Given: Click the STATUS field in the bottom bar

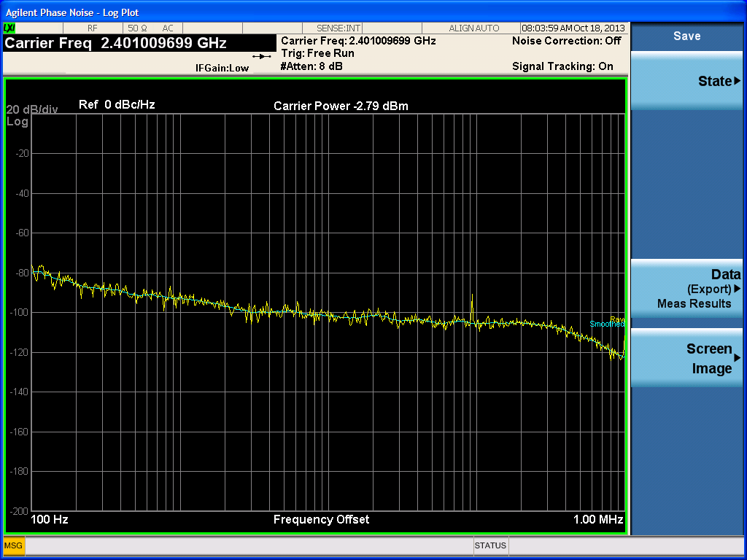Looking at the screenshot, I should (x=490, y=545).
